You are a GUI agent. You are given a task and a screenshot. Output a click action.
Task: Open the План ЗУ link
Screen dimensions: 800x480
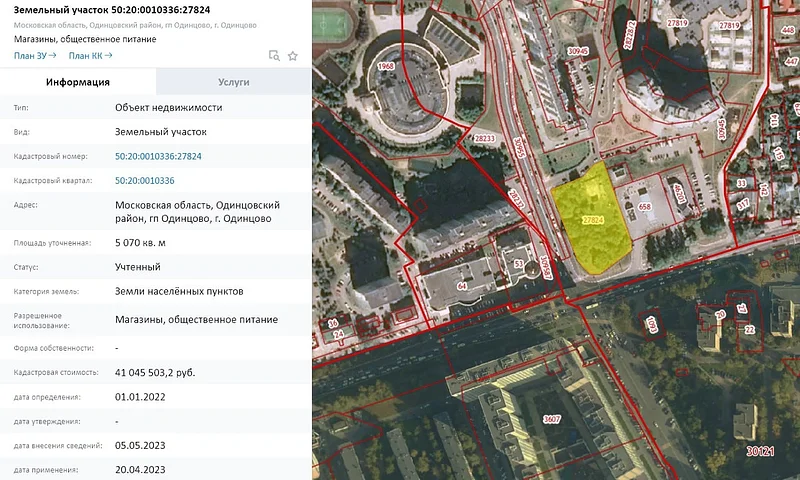tap(33, 56)
